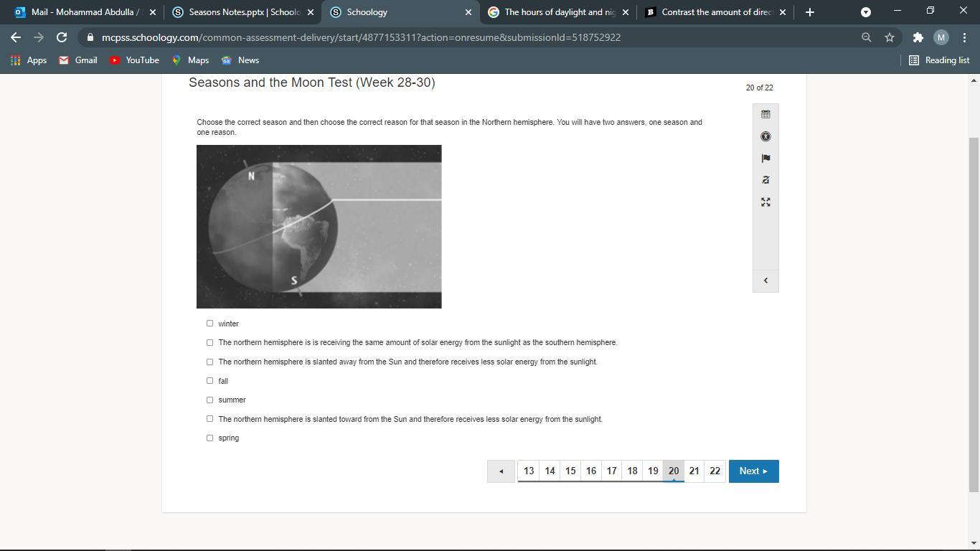Go forward in browser history
This screenshot has width=980, height=551.
pos(39,37)
